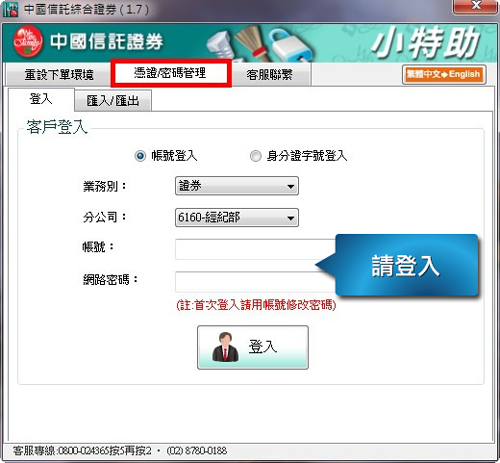
Task: Click the arrow of the 證券 combo box
Action: pos(291,186)
